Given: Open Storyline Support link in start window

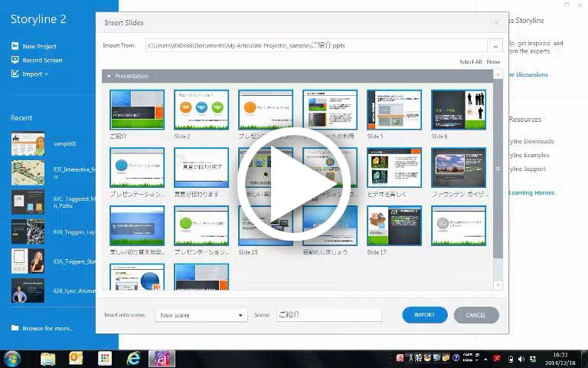Looking at the screenshot, I should tap(527, 169).
